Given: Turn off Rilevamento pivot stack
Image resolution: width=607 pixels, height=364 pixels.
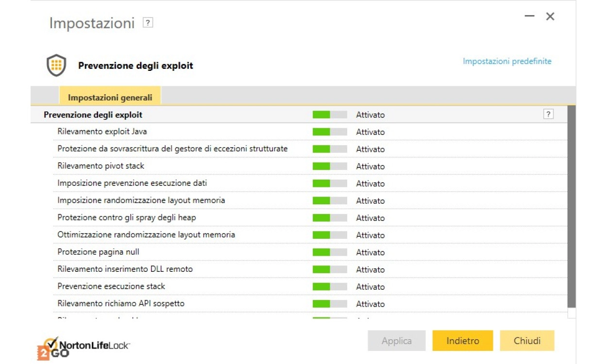Looking at the screenshot, I should coord(330,166).
